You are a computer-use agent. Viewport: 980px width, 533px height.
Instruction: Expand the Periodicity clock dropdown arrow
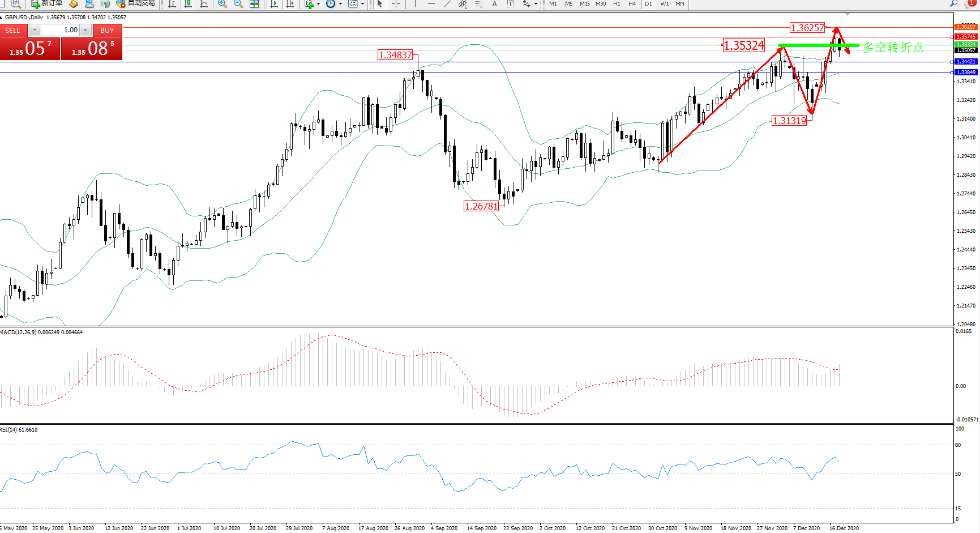click(340, 4)
